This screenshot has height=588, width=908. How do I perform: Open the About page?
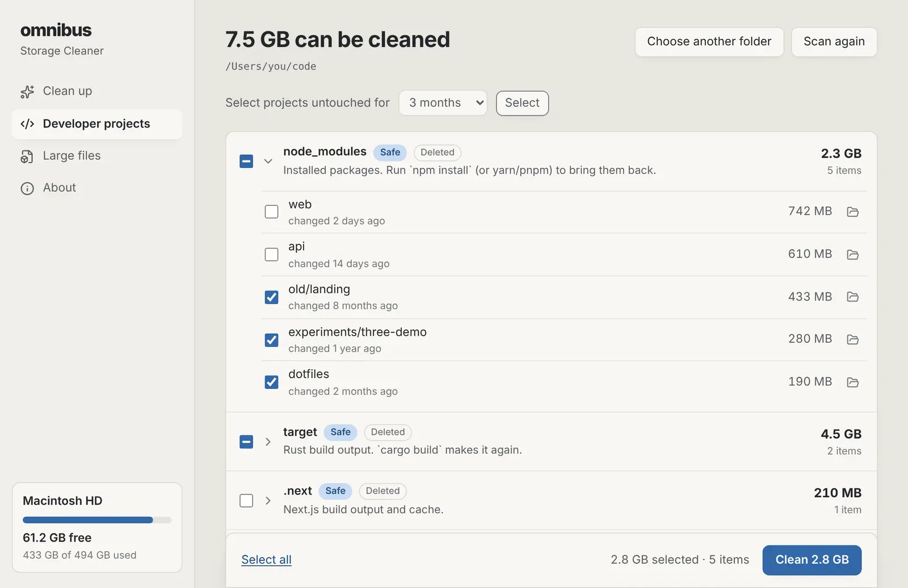(97, 188)
